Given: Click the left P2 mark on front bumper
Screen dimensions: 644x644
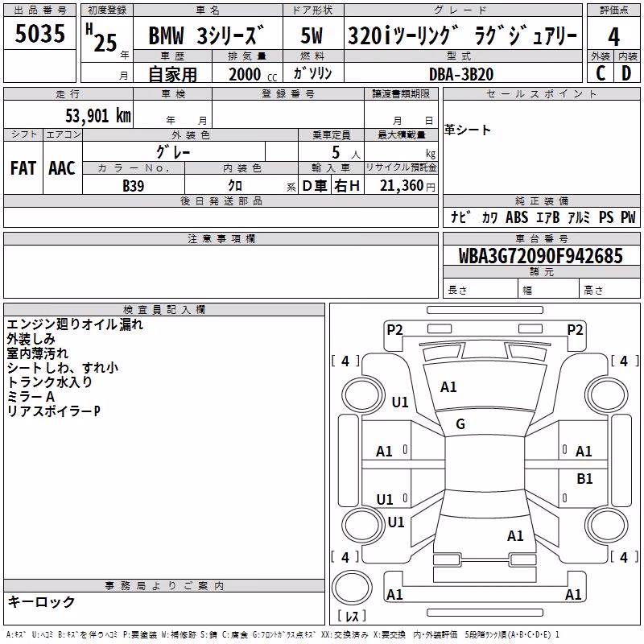Looking at the screenshot, I should point(394,330).
